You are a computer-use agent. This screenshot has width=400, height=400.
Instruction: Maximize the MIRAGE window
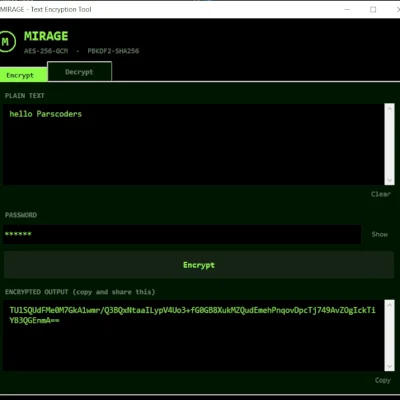click(x=373, y=9)
